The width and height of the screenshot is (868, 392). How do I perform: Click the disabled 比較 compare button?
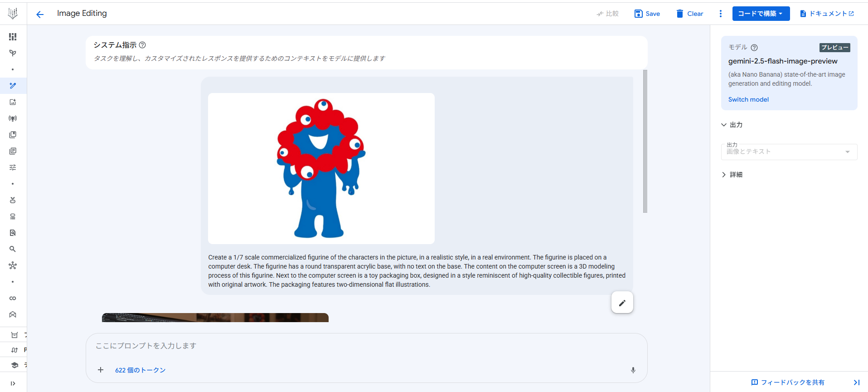click(607, 14)
